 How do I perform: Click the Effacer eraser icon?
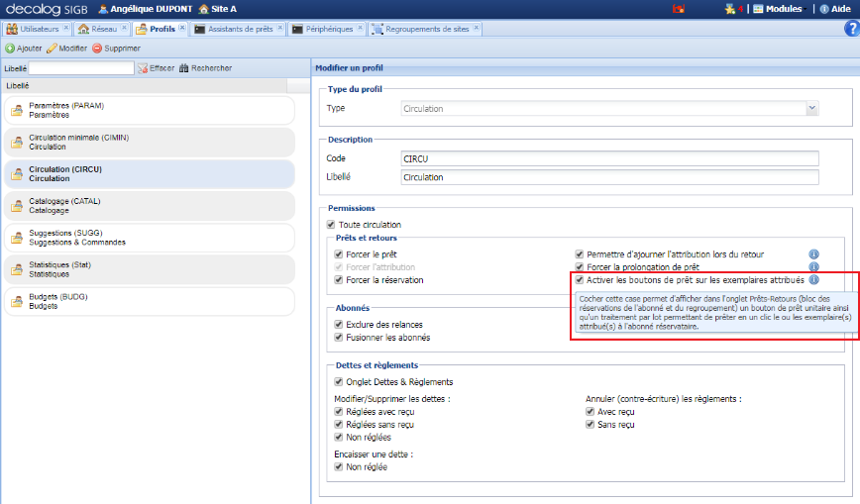click(143, 68)
